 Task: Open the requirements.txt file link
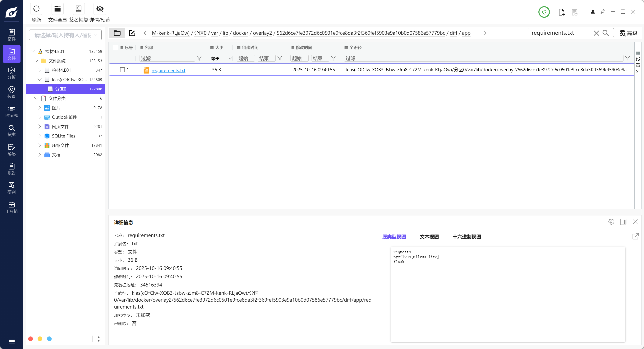coord(168,70)
